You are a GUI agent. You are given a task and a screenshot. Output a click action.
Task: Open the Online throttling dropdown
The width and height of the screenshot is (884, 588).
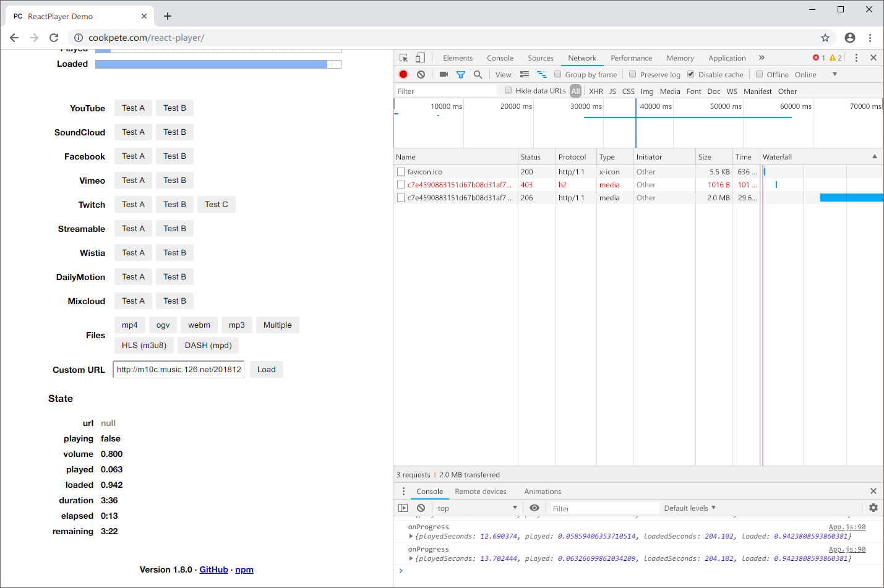point(812,74)
